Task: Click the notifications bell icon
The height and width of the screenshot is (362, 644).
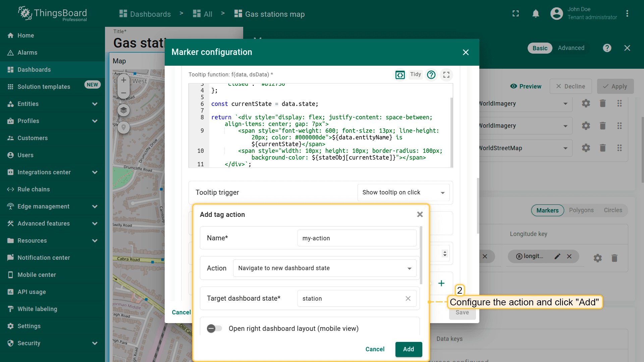Action: 536,14
